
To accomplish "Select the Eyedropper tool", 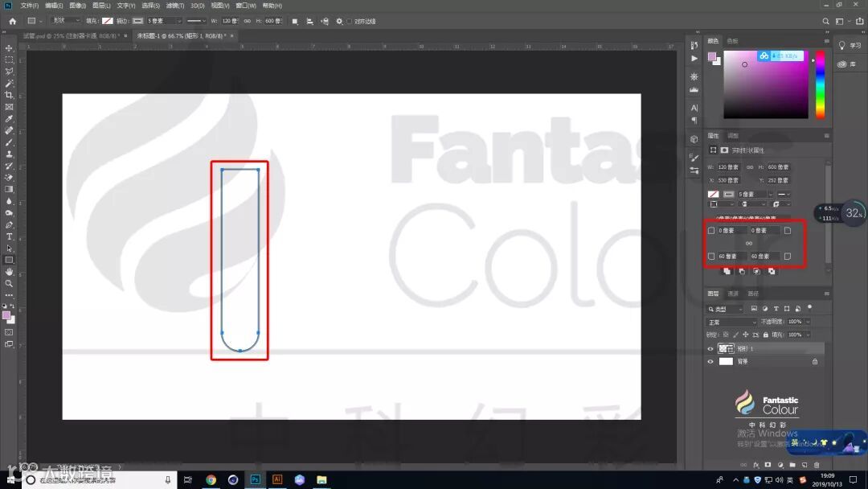I will (9, 118).
